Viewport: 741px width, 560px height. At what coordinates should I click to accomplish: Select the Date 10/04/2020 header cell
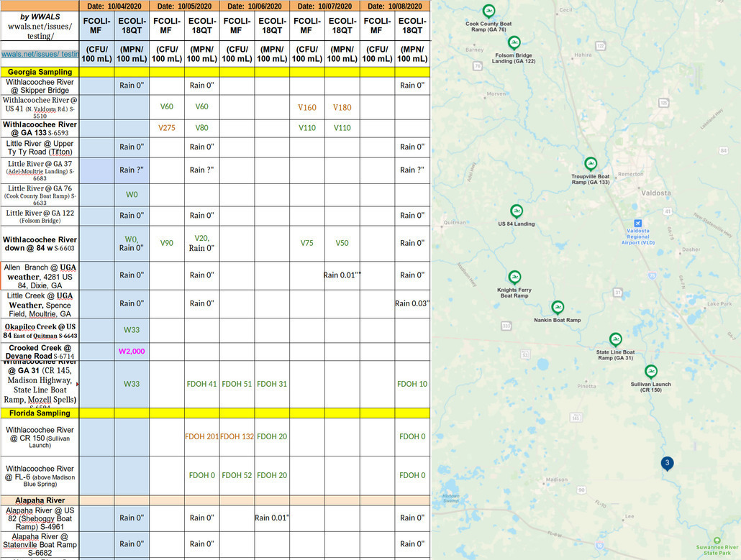[x=114, y=6]
